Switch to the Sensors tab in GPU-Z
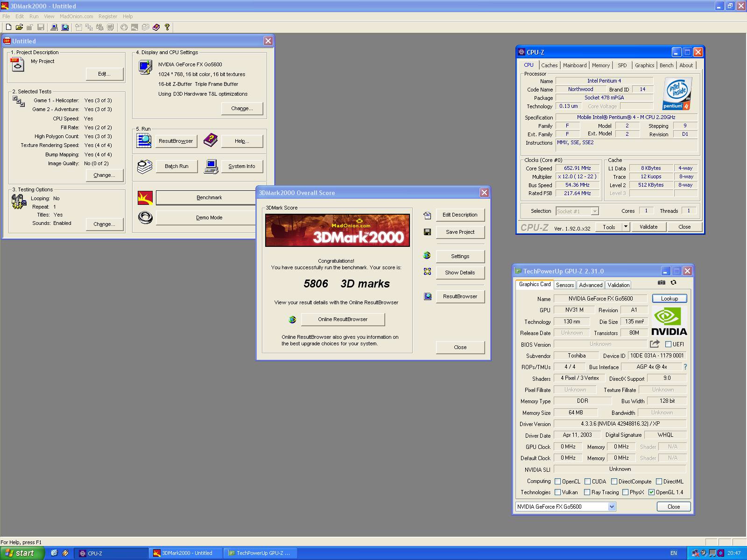The image size is (747, 560). tap(565, 285)
